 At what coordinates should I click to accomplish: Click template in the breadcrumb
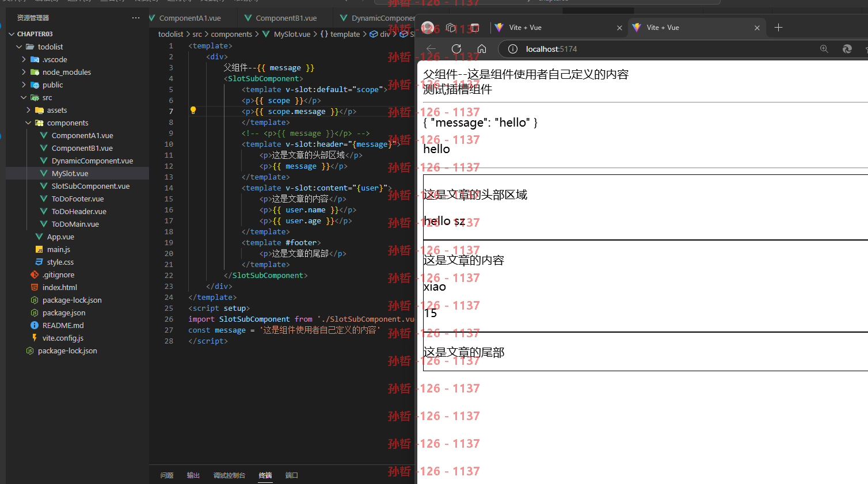[x=345, y=34]
